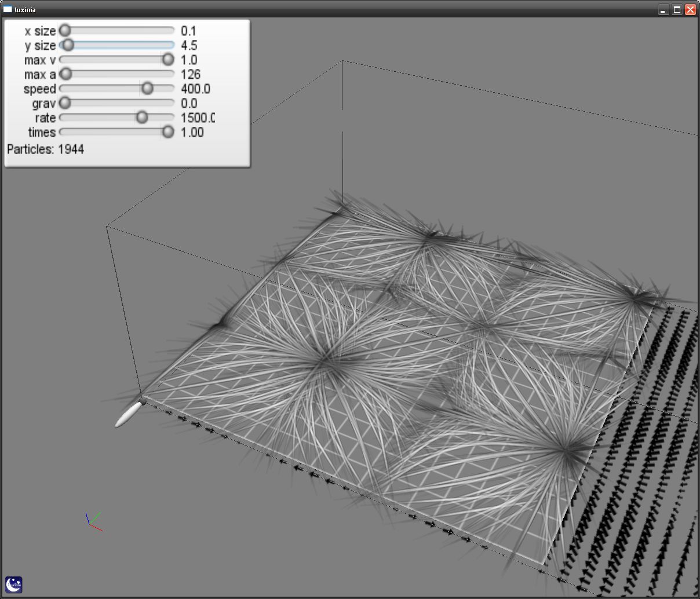
Task: Click the colored XYZ axis gizmo
Action: (93, 521)
